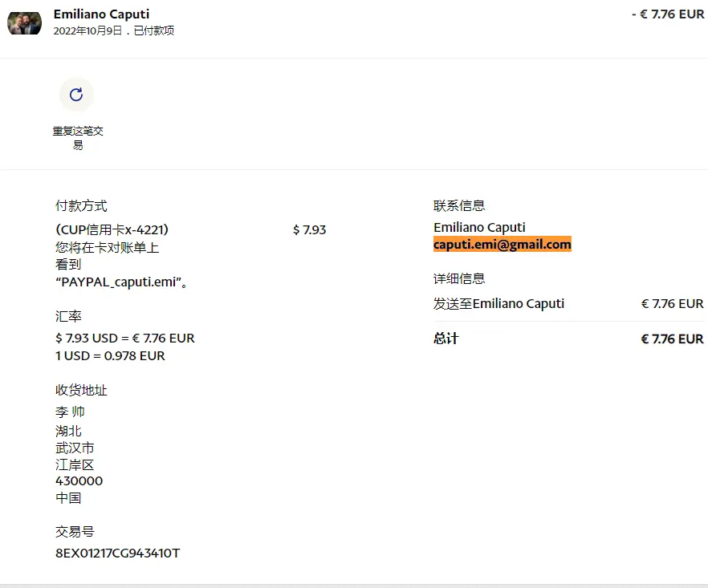Click the € 7.76 EUR amount beside 发送至
This screenshot has width=708, height=588.
point(672,304)
